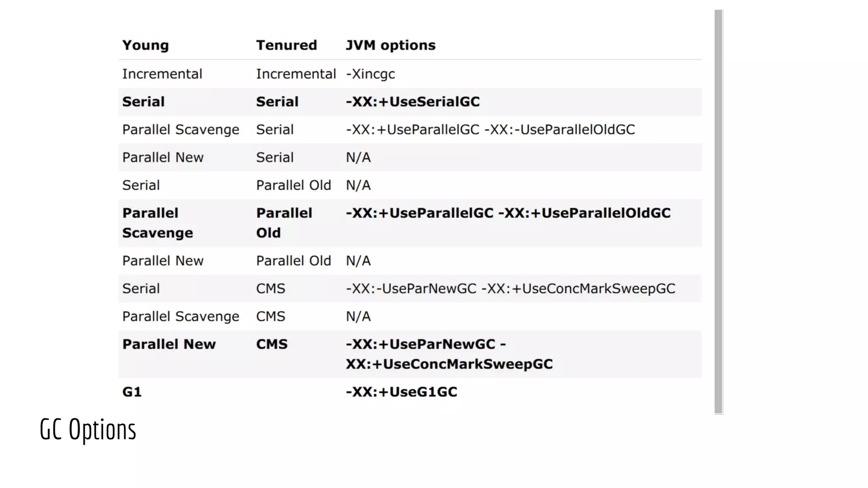Click bold "Serial" in the Young column
The height and width of the screenshot is (488, 868).
(x=143, y=102)
